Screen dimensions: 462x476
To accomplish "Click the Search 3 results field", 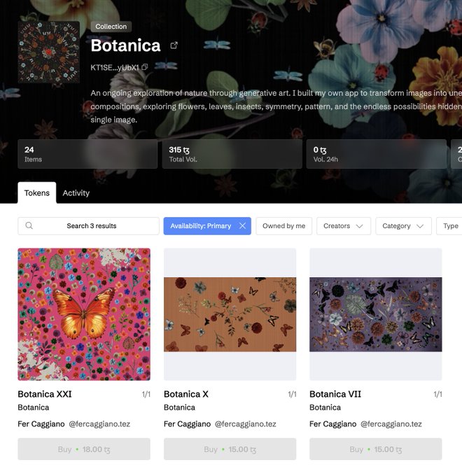I will coord(88,226).
